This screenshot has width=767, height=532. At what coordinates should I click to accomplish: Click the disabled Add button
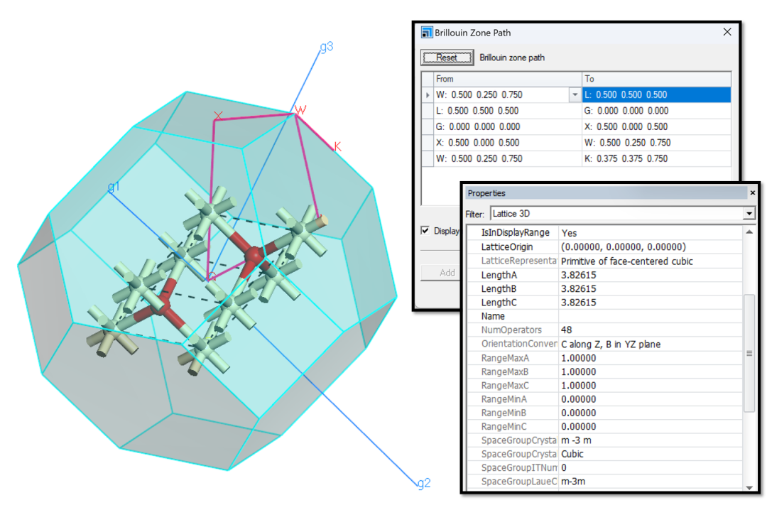point(441,273)
